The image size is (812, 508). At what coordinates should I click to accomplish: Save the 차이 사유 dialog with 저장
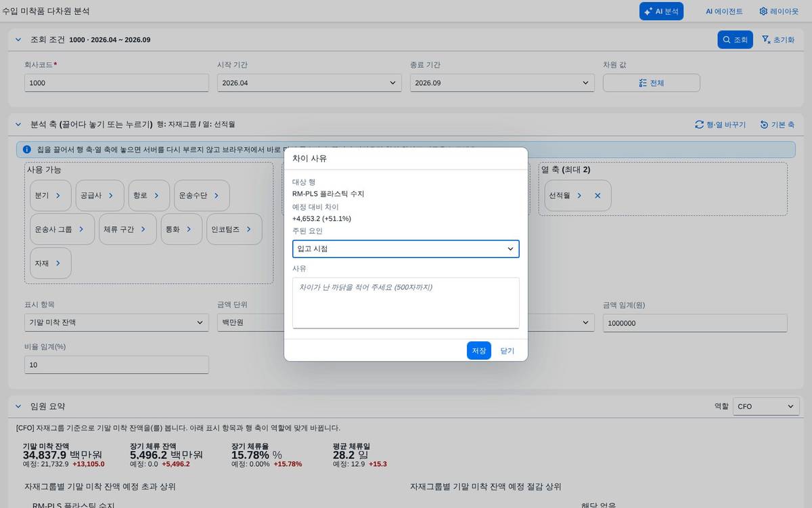tap(479, 350)
